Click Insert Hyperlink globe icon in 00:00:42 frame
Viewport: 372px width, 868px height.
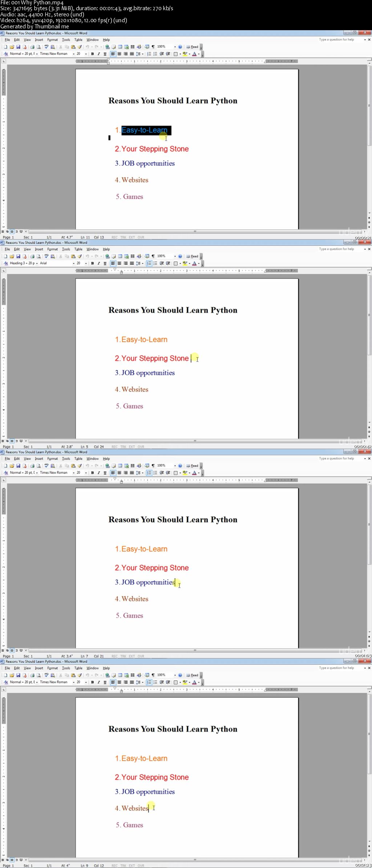[107, 256]
